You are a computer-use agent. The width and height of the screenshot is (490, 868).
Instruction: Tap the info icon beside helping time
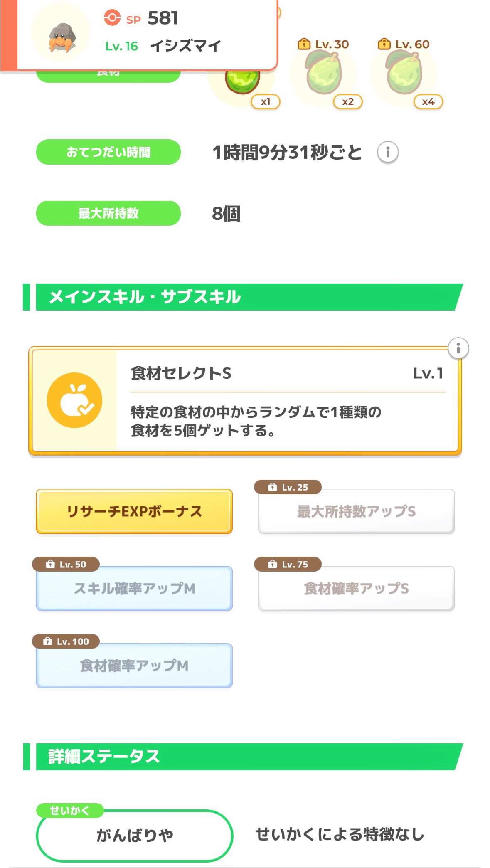click(387, 152)
